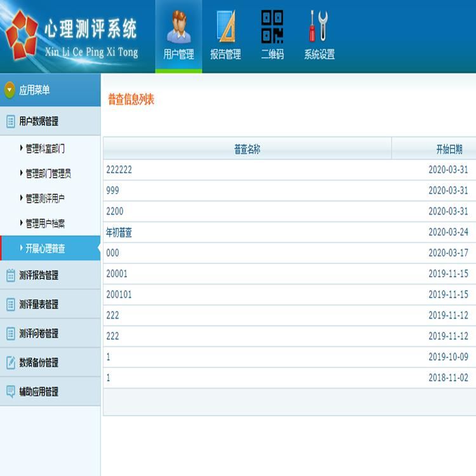
Task: Expand the 用户数据管理 section
Action: [x=50, y=121]
